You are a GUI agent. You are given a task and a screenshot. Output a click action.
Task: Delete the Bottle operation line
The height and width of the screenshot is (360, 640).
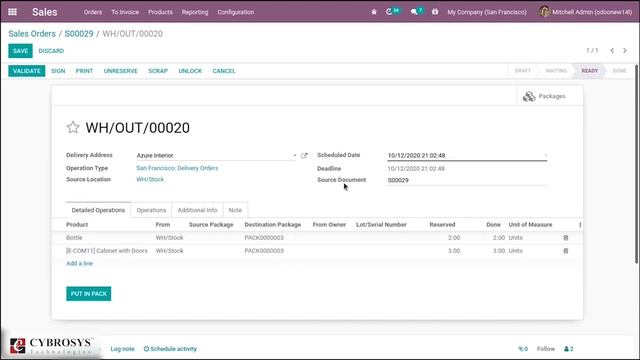[x=566, y=238]
